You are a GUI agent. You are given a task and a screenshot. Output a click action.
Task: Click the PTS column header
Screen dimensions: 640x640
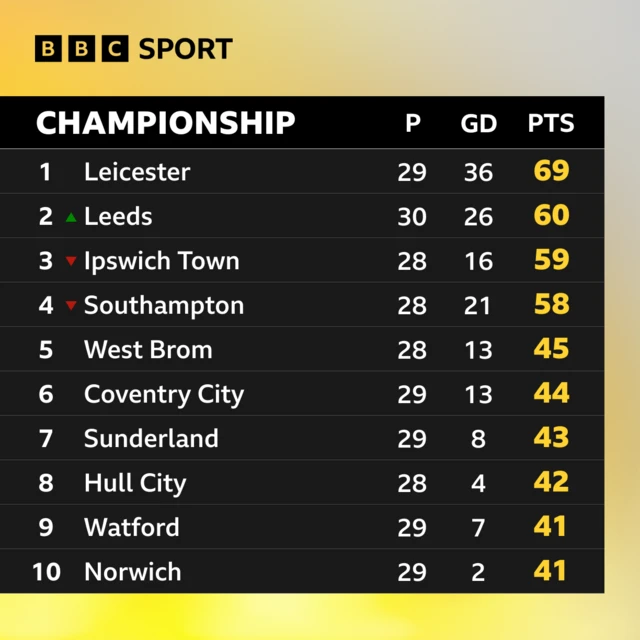(551, 122)
